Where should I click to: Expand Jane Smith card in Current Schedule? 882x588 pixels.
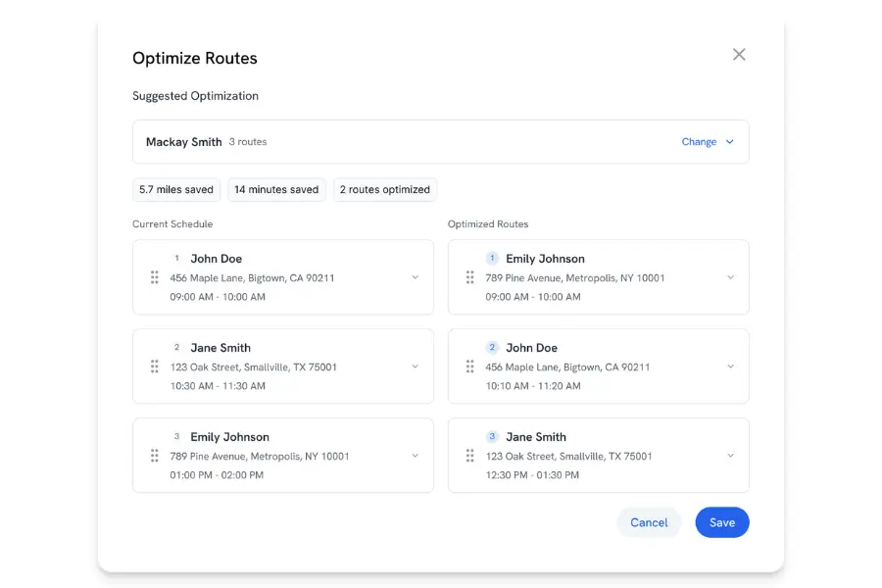click(x=416, y=367)
